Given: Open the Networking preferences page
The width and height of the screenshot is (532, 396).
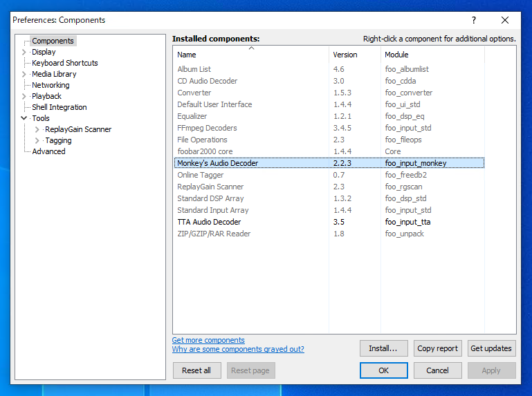Looking at the screenshot, I should click(51, 85).
